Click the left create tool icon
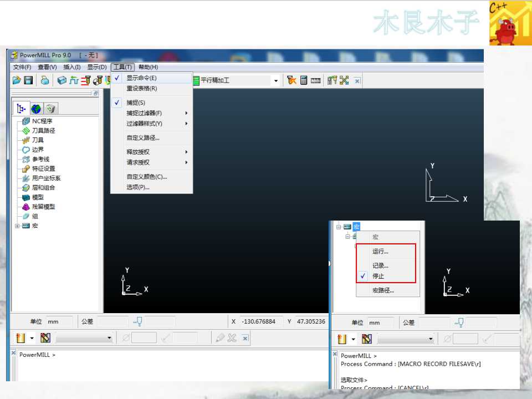Screen dimensions: 532x399 click(x=21, y=338)
